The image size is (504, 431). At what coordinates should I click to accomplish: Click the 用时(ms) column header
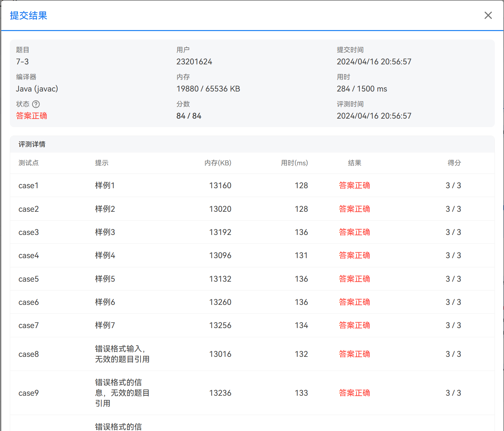[x=294, y=163]
